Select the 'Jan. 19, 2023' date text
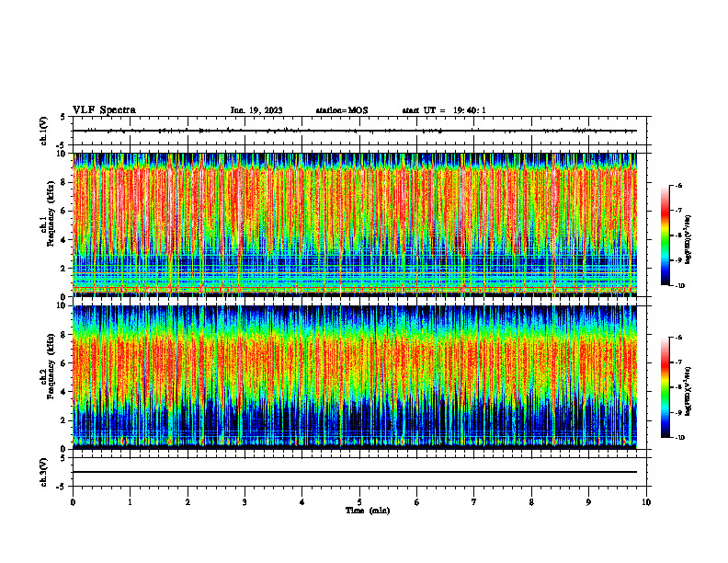This screenshot has width=728, height=563. tap(256, 110)
